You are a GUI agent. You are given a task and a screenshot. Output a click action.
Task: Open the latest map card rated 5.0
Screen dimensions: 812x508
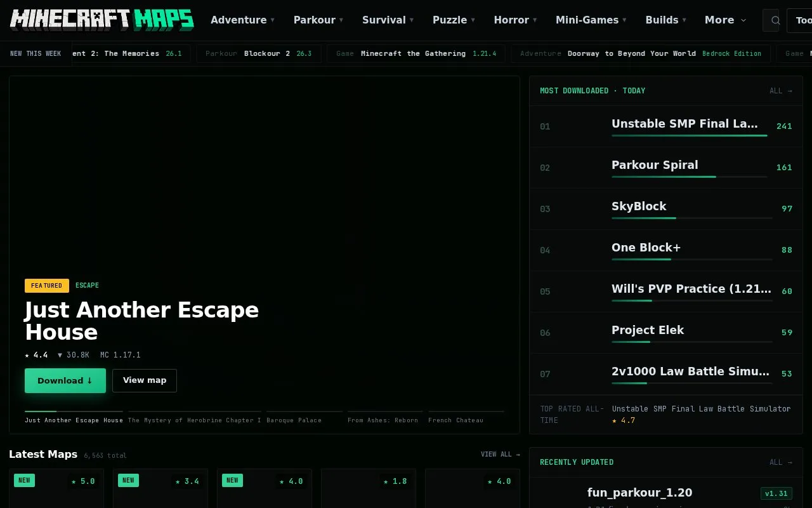pyautogui.click(x=56, y=488)
